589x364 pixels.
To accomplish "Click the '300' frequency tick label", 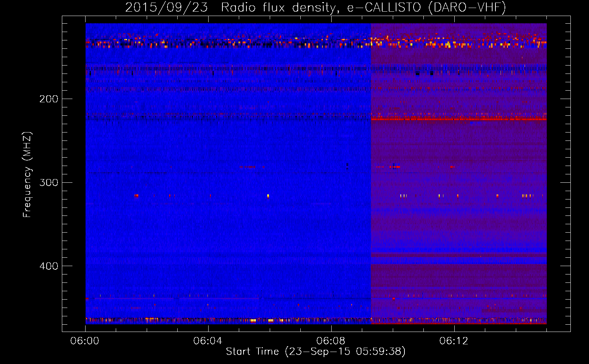I will (49, 182).
